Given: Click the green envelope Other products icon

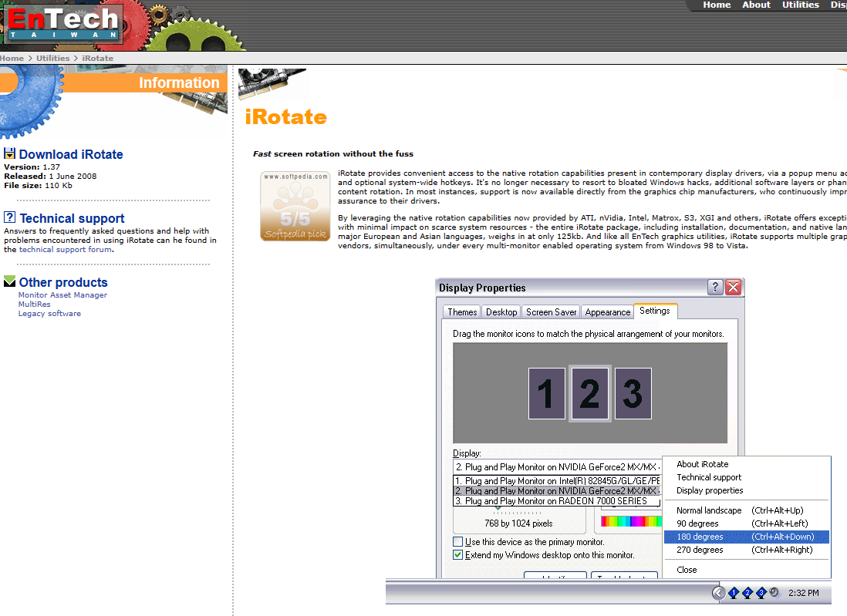Looking at the screenshot, I should 10,282.
